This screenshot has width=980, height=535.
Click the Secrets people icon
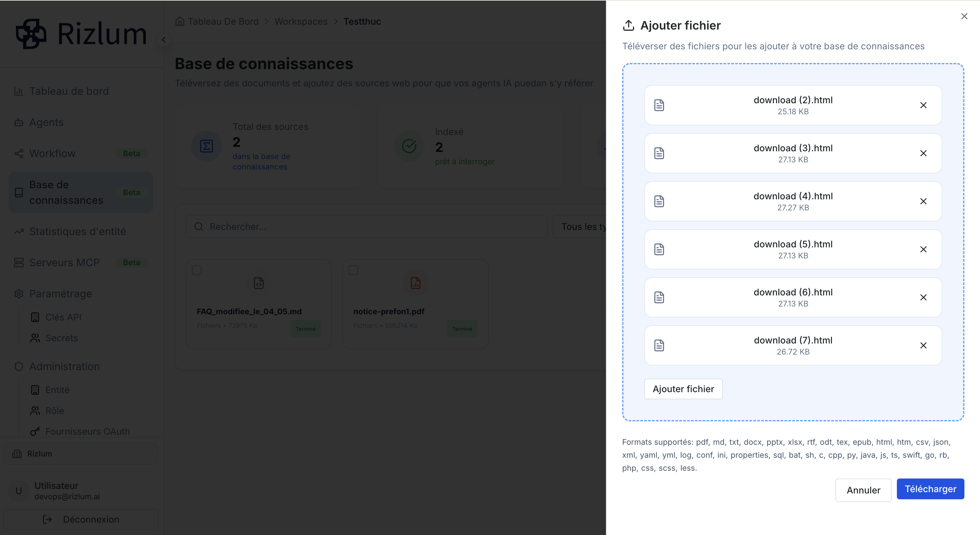coord(35,338)
